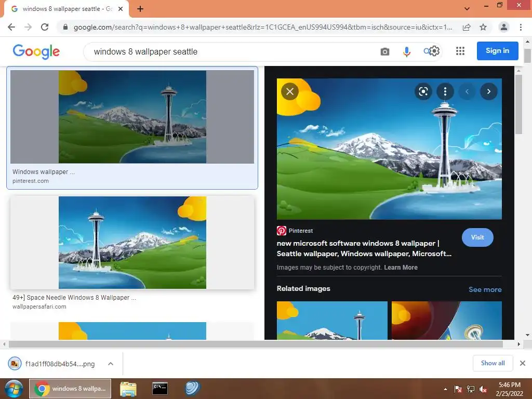This screenshot has width=532, height=399.
Task: Click the Learn More copyright link
Action: coord(401,268)
